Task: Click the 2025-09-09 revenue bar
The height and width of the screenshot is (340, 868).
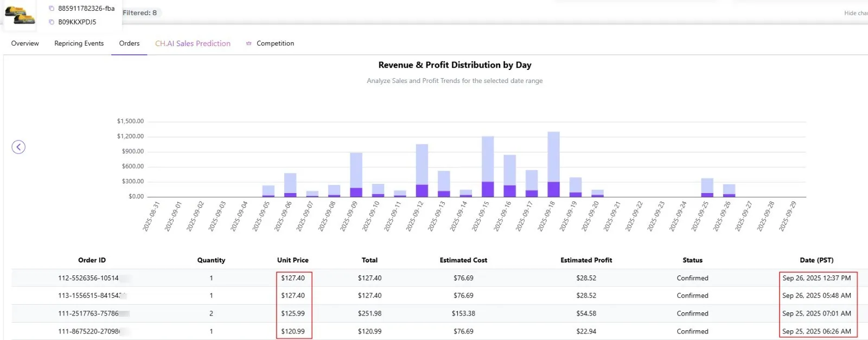Action: tap(356, 175)
